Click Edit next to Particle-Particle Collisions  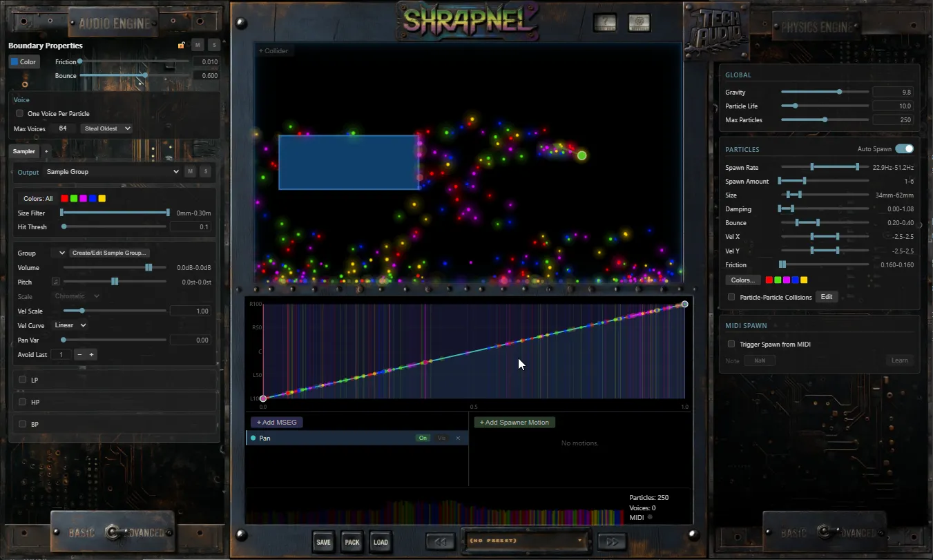tap(826, 297)
